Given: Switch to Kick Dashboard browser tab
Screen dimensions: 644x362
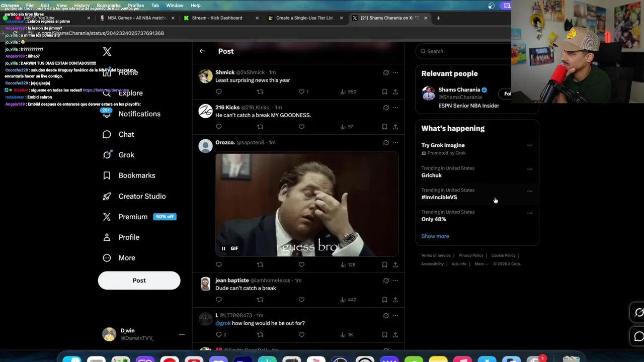Looking at the screenshot, I should [x=217, y=18].
